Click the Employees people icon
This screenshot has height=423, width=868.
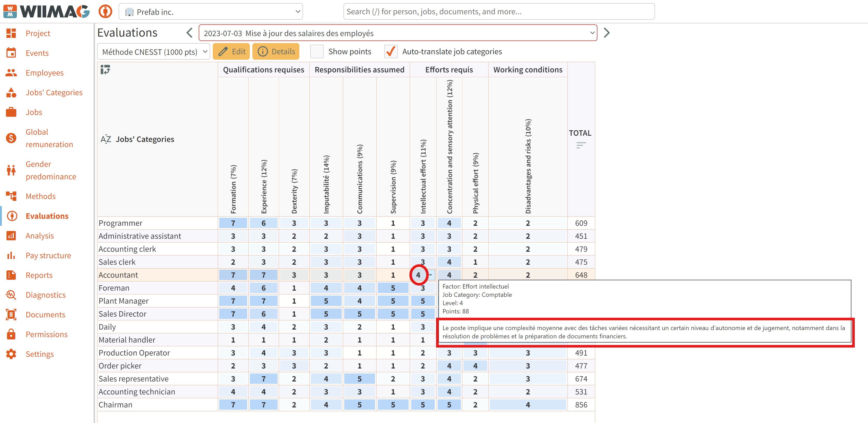(11, 72)
